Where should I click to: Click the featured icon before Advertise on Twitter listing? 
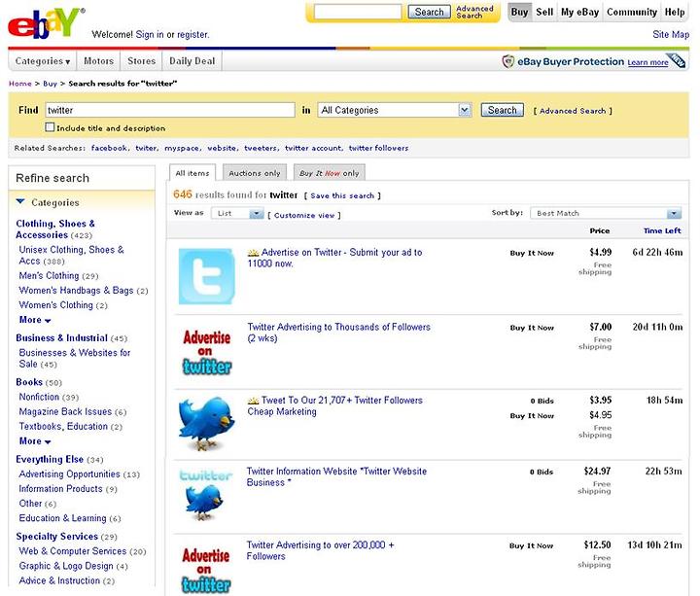point(253,253)
